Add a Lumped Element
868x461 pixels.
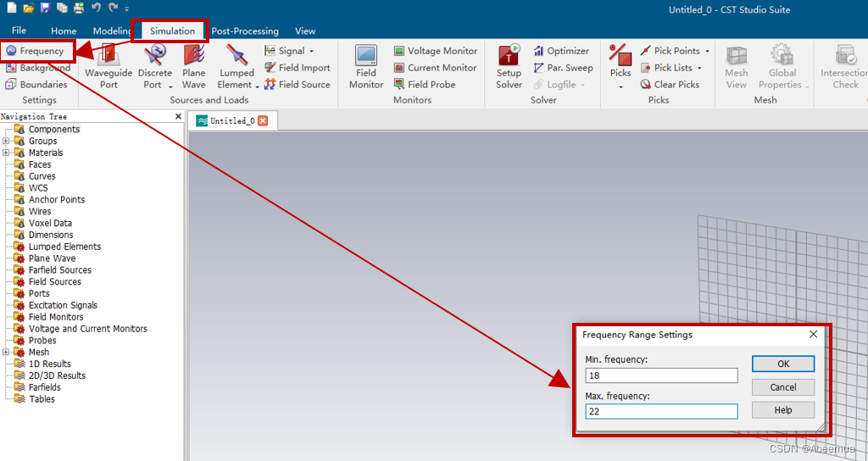click(237, 67)
